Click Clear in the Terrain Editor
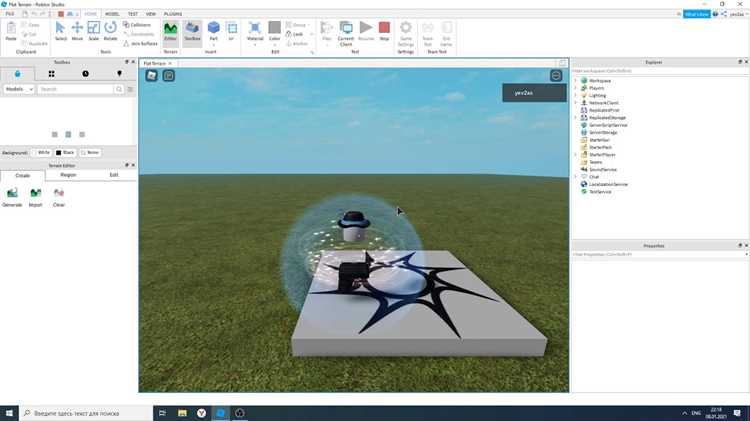Viewport: 750px width, 421px height. [59, 197]
